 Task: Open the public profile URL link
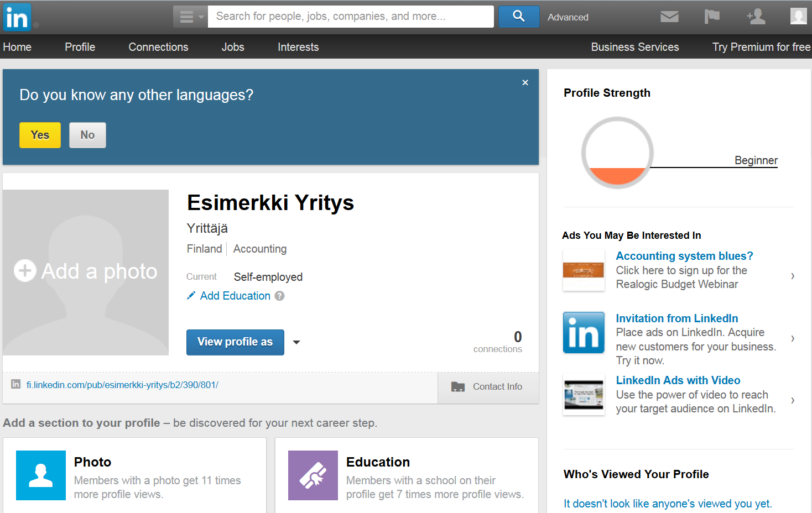tap(122, 385)
